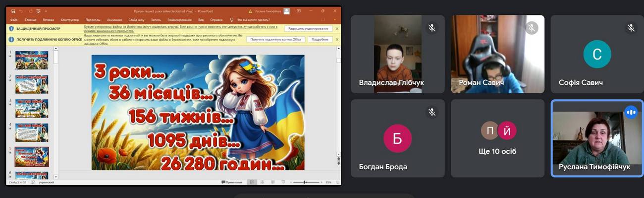Viewport: 644px width, 198px height.
Task: Expand Customize Quick Access Toolbar dropdown arrow
Action: [x=46, y=11]
